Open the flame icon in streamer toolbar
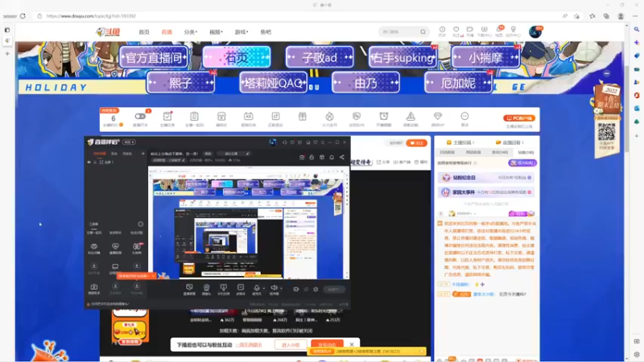 [x=329, y=117]
